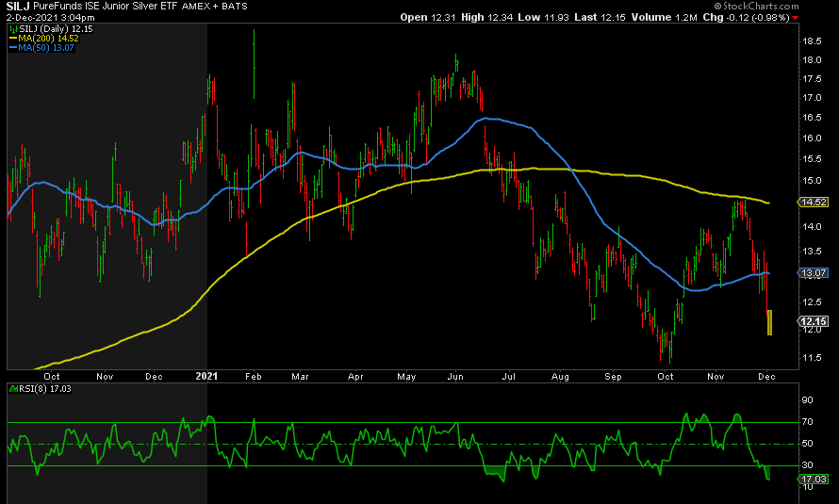839x504 pixels.
Task: Click the MA(50) 13.07 legend entry
Action: pos(46,48)
